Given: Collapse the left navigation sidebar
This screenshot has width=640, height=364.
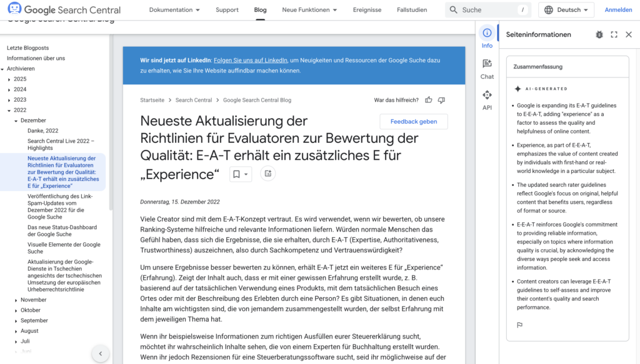Looking at the screenshot, I should point(101,353).
